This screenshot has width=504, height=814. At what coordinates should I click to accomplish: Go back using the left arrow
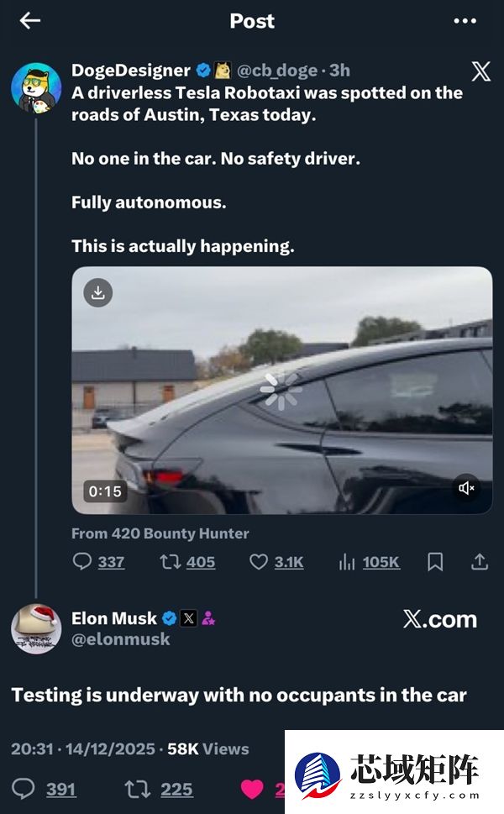[x=30, y=21]
